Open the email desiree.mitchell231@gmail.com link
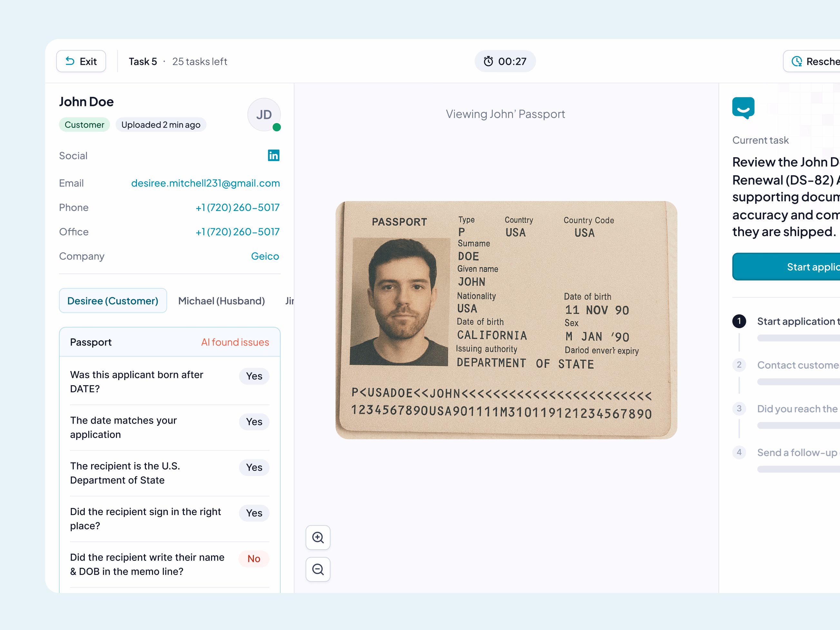 point(206,183)
